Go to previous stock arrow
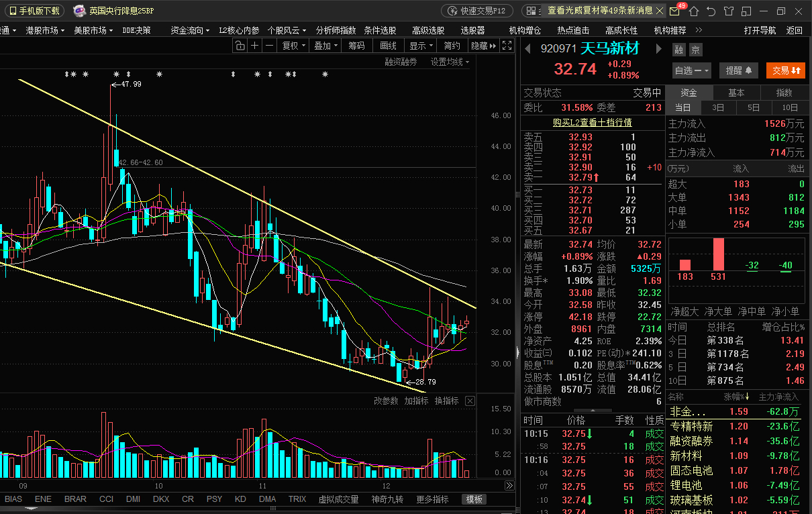 pos(527,49)
